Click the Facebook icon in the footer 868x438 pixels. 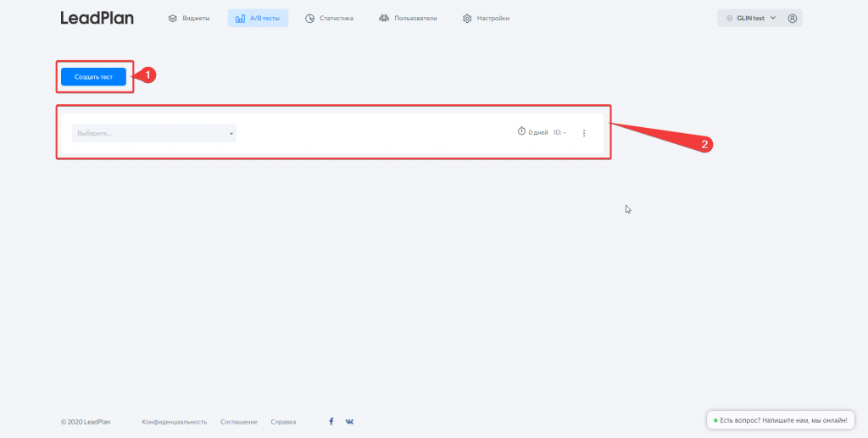coord(331,421)
